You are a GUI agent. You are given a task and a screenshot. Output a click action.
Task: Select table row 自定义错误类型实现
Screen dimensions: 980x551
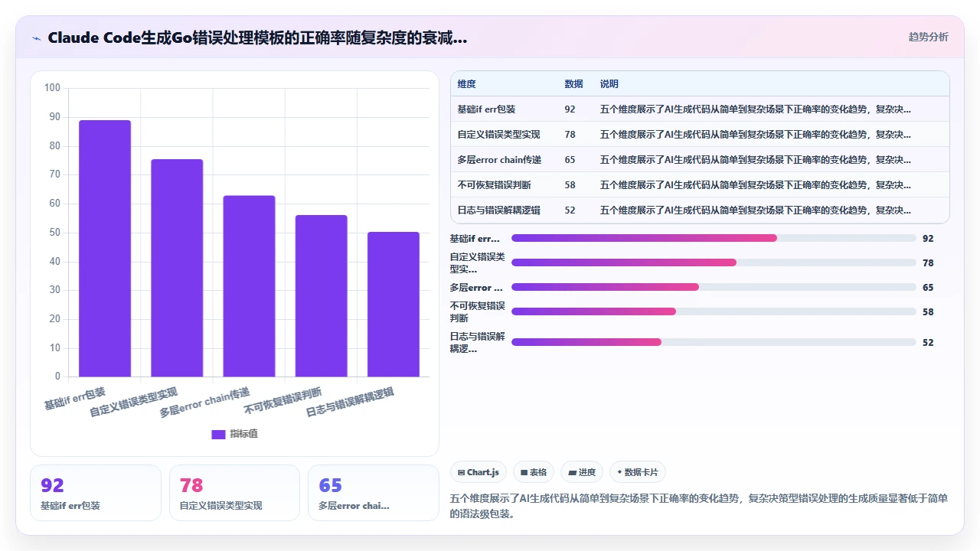click(700, 134)
